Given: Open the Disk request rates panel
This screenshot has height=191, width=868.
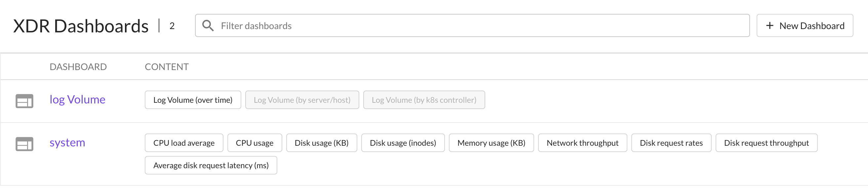Looking at the screenshot, I should [x=671, y=143].
